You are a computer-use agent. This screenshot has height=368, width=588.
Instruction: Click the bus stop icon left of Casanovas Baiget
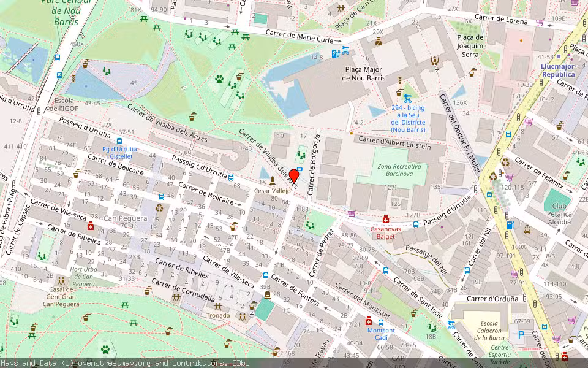pos(416,224)
